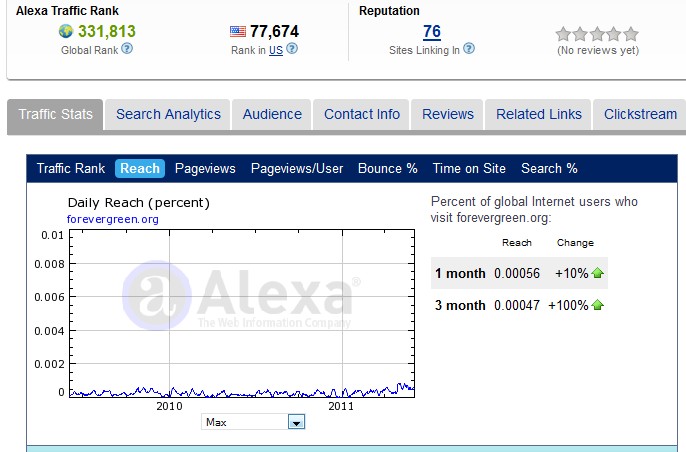The width and height of the screenshot is (686, 452).
Task: Click the globe icon beside 331,813
Action: coord(66,31)
